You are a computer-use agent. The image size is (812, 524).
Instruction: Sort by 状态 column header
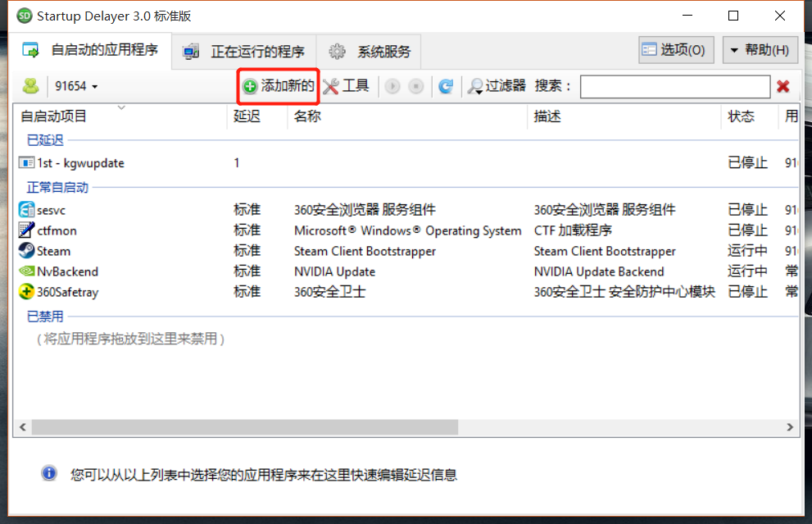750,116
